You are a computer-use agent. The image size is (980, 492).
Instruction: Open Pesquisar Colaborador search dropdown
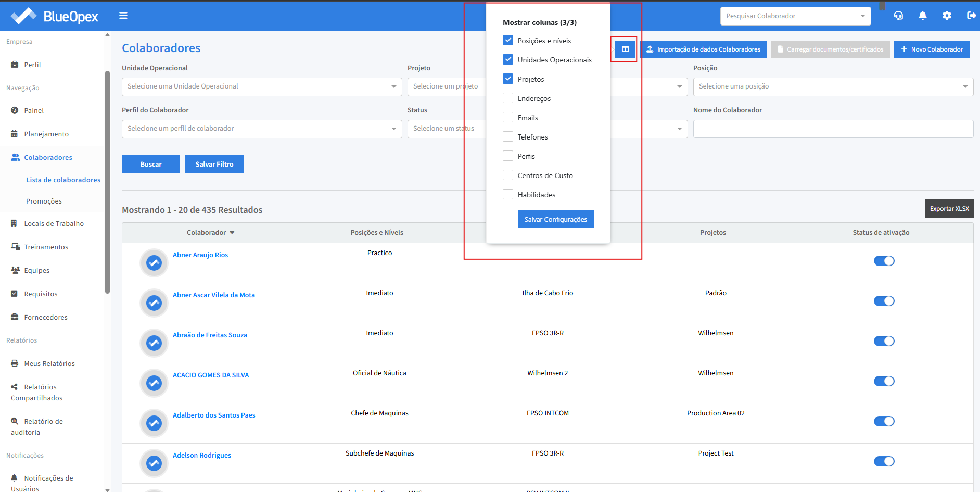point(795,16)
